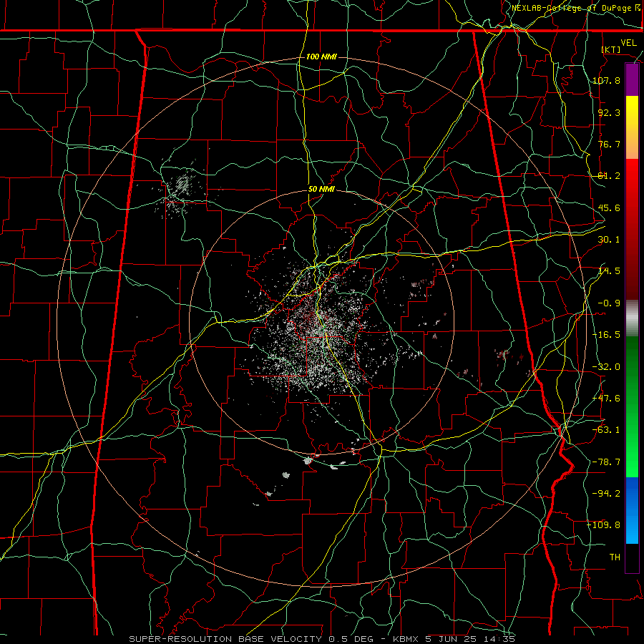The width and height of the screenshot is (644, 644).
Task: Pick the yellow-orange band of the velocity scale
Action: pos(632,127)
